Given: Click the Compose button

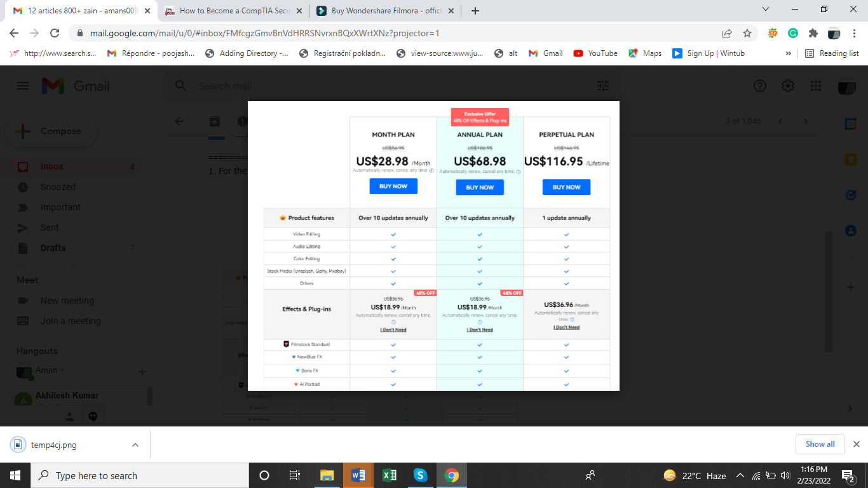Looking at the screenshot, I should pos(51,132).
